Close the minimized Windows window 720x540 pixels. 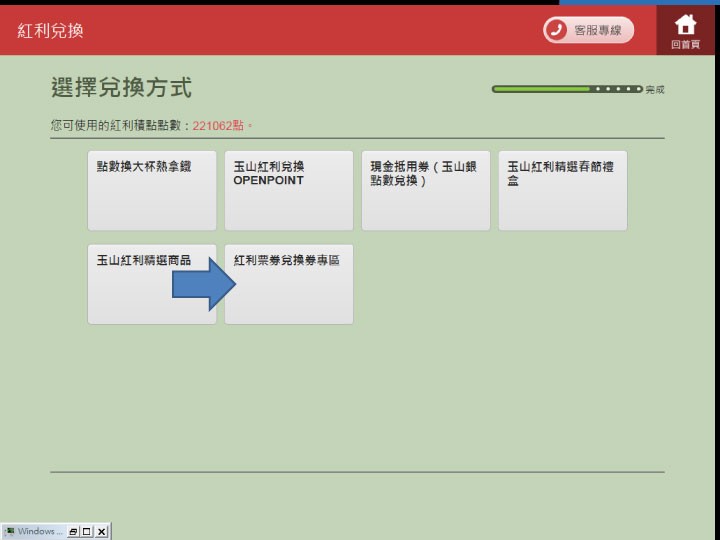point(101,532)
